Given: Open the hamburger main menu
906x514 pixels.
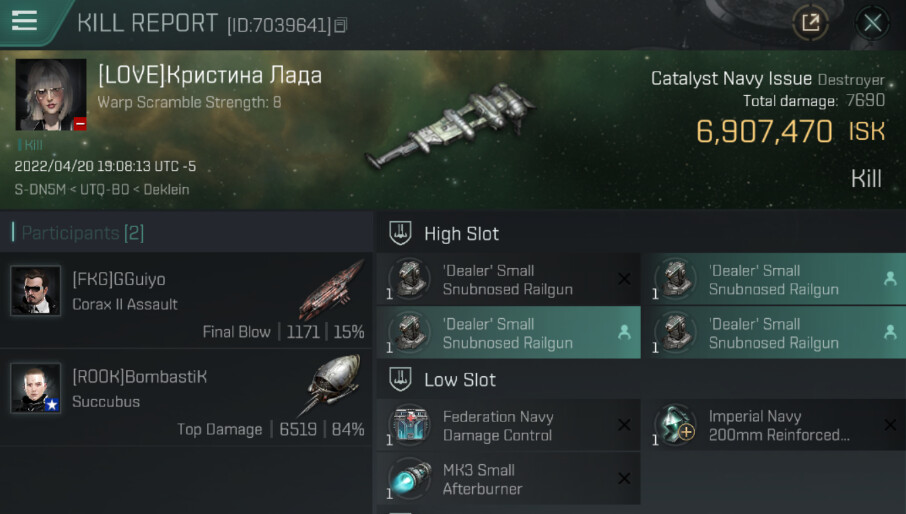Looking at the screenshot, I should coord(23,21).
